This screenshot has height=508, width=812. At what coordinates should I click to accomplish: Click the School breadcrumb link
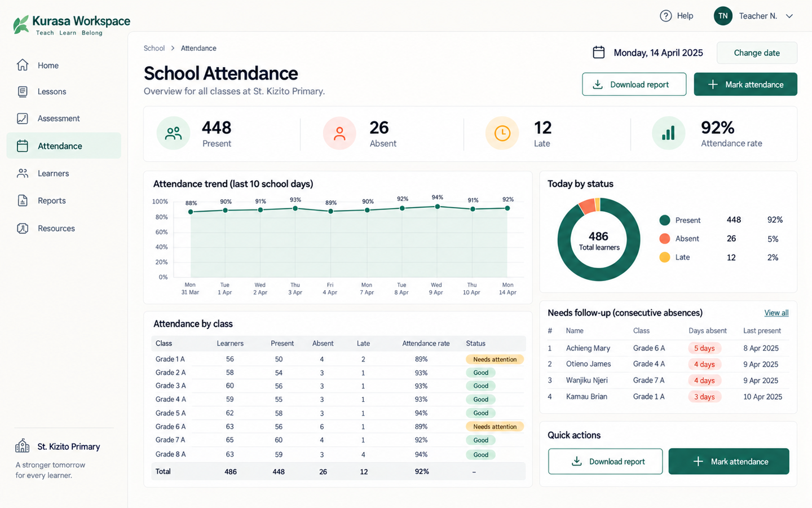tap(154, 48)
